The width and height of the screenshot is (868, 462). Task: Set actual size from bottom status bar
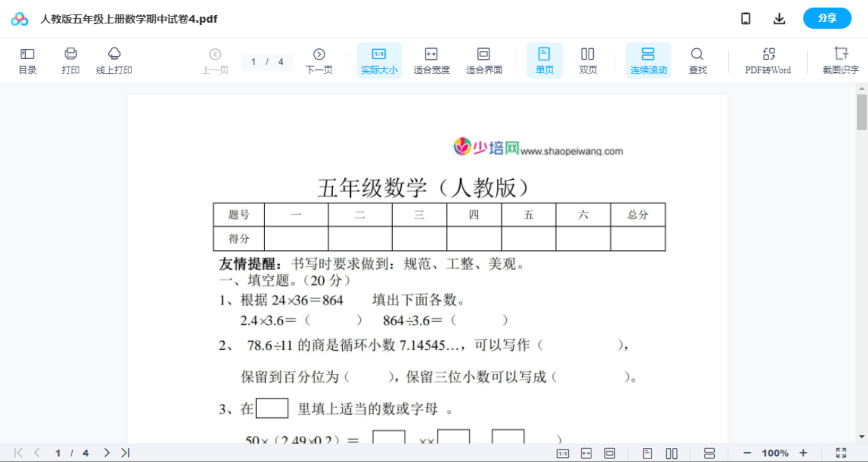coord(563,453)
